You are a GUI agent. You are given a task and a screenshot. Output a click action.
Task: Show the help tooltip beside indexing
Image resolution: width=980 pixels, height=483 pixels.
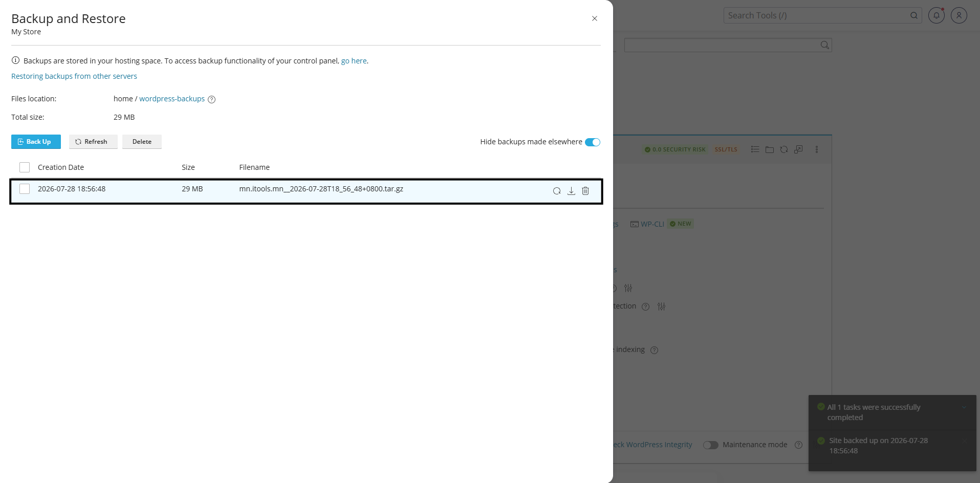point(654,350)
